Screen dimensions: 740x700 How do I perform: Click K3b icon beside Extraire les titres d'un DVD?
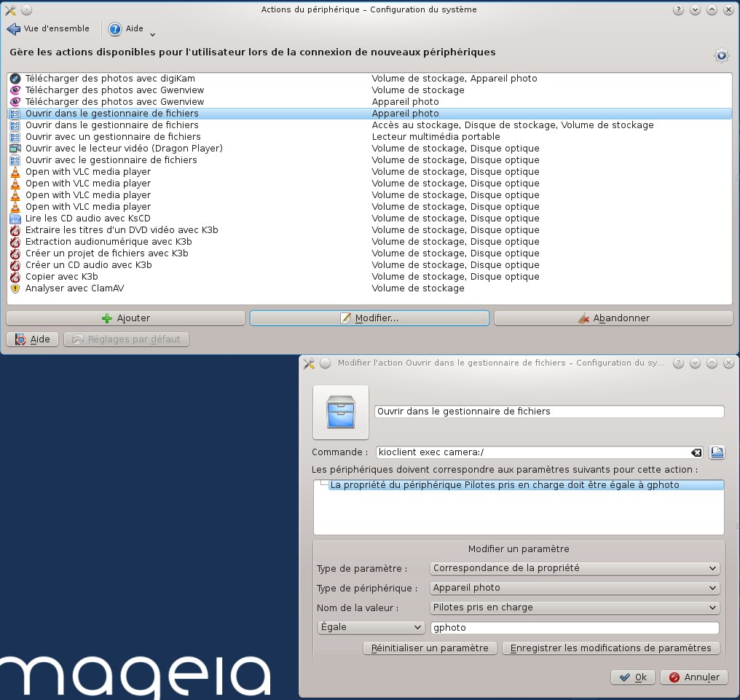coord(15,230)
